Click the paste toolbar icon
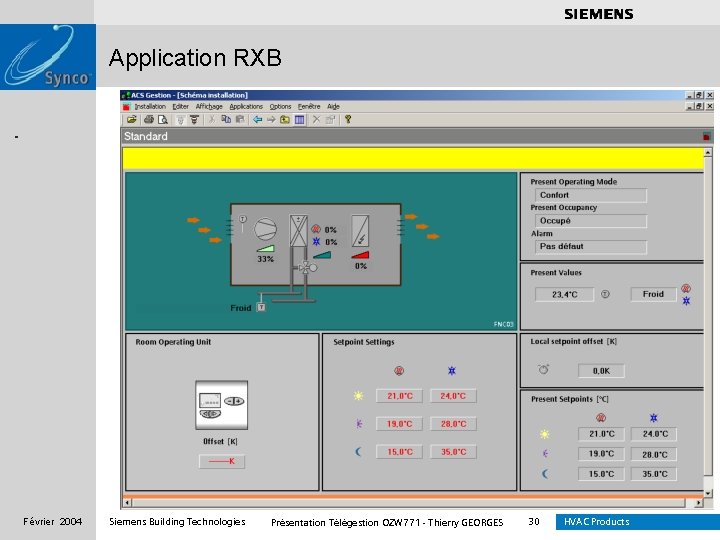This screenshot has height=540, width=720. click(x=240, y=120)
